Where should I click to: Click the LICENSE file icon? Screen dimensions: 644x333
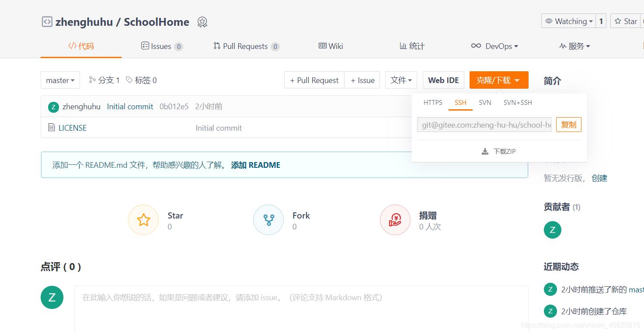click(x=52, y=128)
